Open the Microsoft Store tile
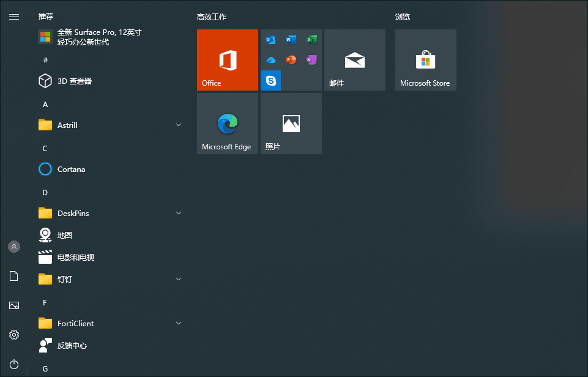This screenshot has width=588, height=377. (425, 59)
